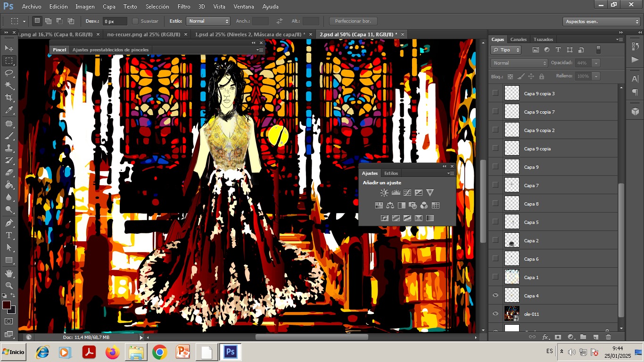Open the layer blend mode Normal dropdown
The image size is (644, 362).
click(x=519, y=63)
